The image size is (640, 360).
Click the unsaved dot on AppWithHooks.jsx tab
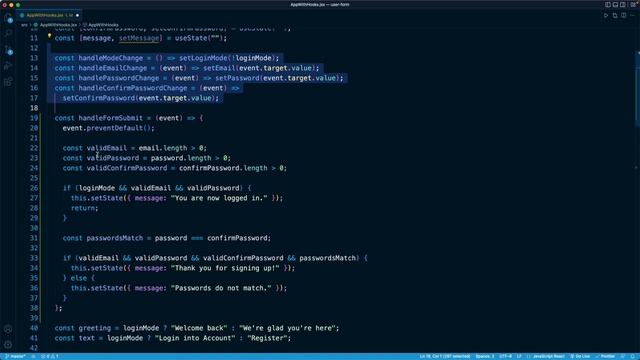pos(78,16)
